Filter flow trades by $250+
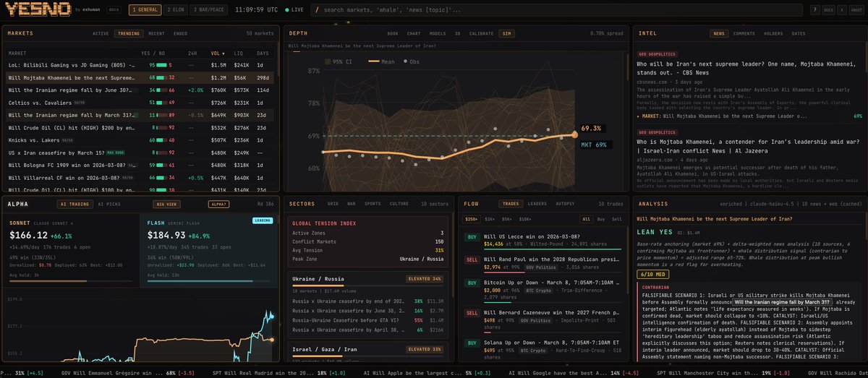Screen dimensions: 868x378 click(x=472, y=218)
